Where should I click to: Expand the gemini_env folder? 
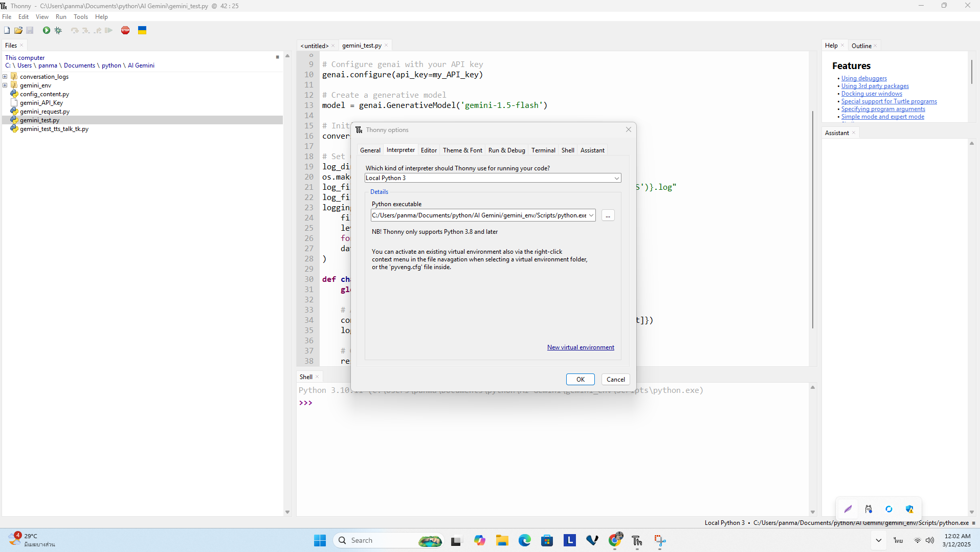pos(5,85)
